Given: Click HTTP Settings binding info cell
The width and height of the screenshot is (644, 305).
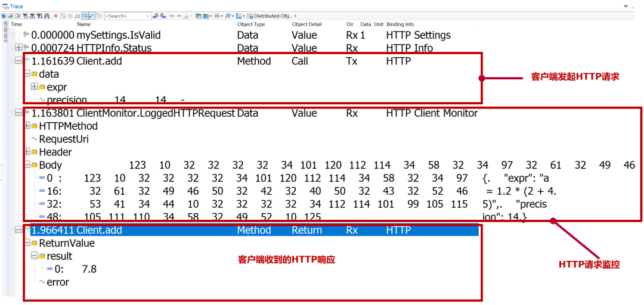Looking at the screenshot, I should [418, 35].
